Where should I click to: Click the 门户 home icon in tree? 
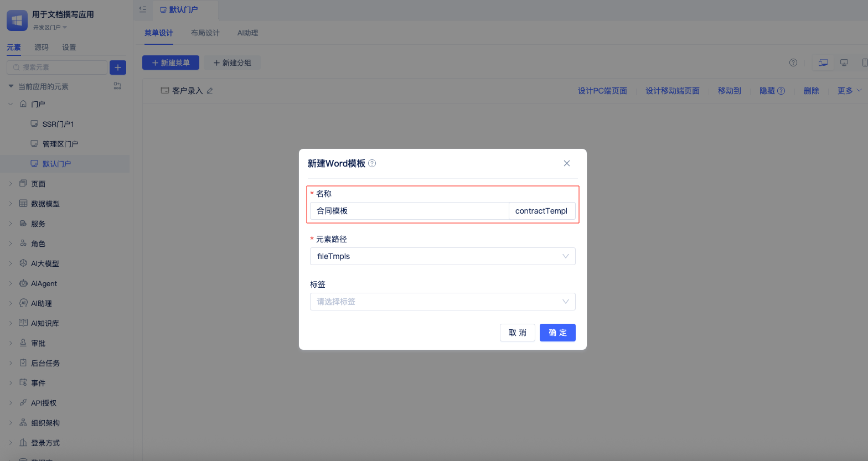(23, 103)
